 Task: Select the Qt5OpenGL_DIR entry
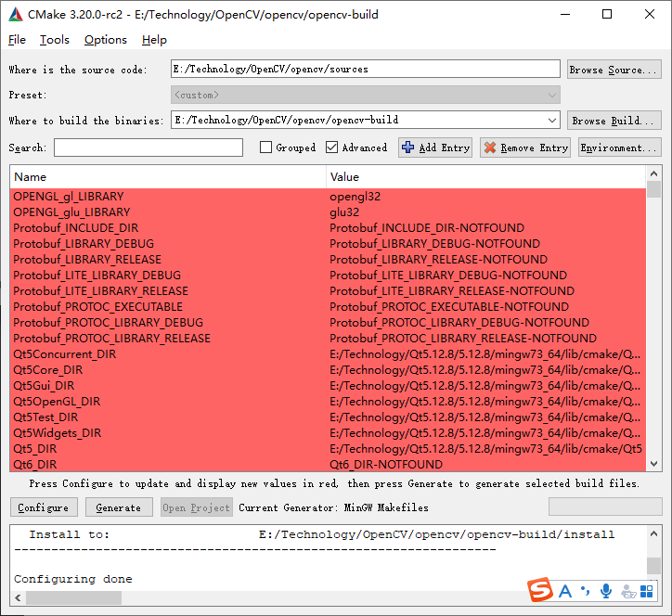click(x=57, y=402)
